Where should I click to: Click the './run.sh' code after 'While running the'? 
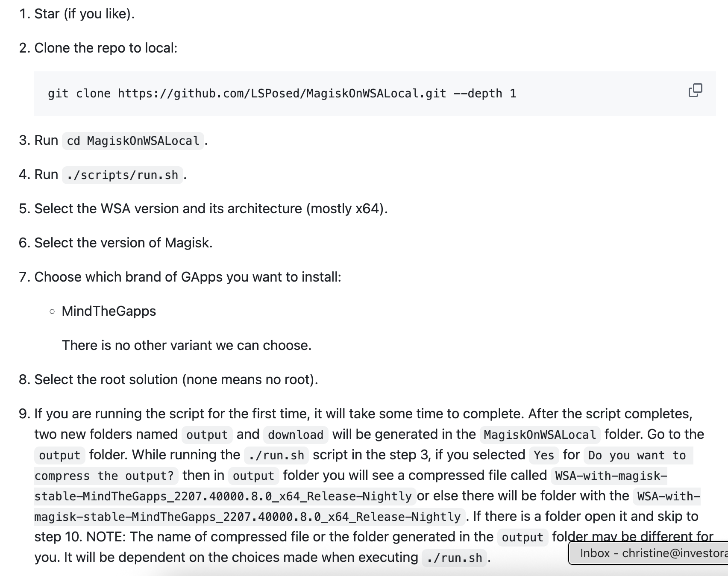[x=276, y=455]
